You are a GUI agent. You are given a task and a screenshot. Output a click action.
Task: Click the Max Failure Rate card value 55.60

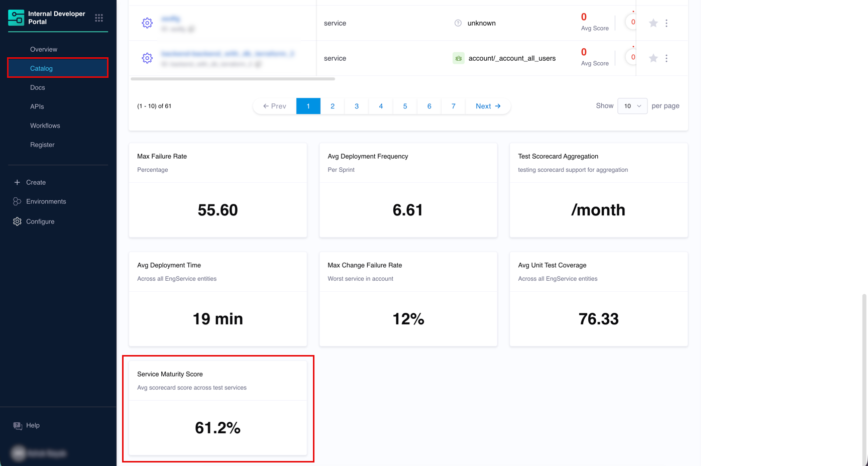click(218, 210)
